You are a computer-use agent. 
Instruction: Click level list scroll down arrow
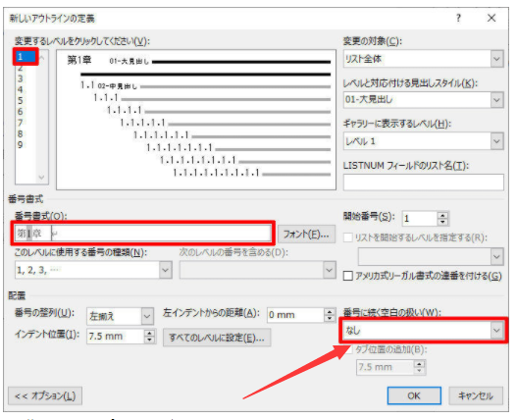pos(42,178)
